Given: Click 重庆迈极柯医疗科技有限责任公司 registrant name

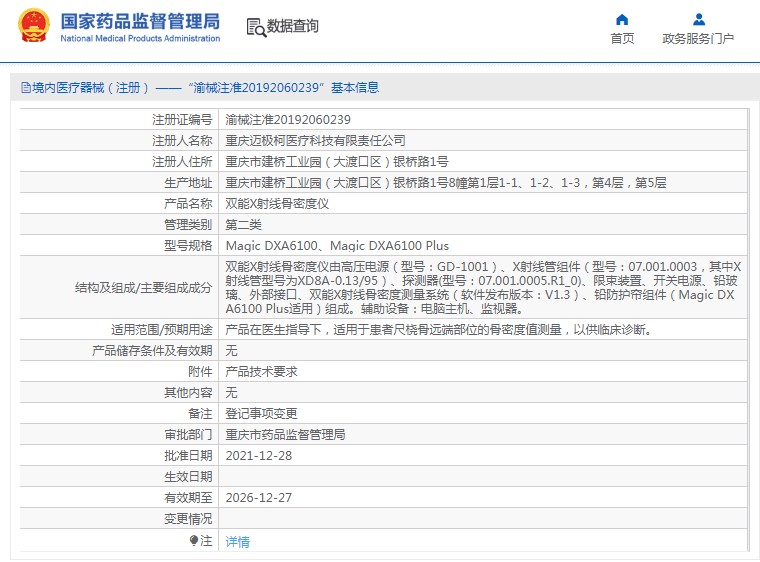Looking at the screenshot, I should (316, 141).
